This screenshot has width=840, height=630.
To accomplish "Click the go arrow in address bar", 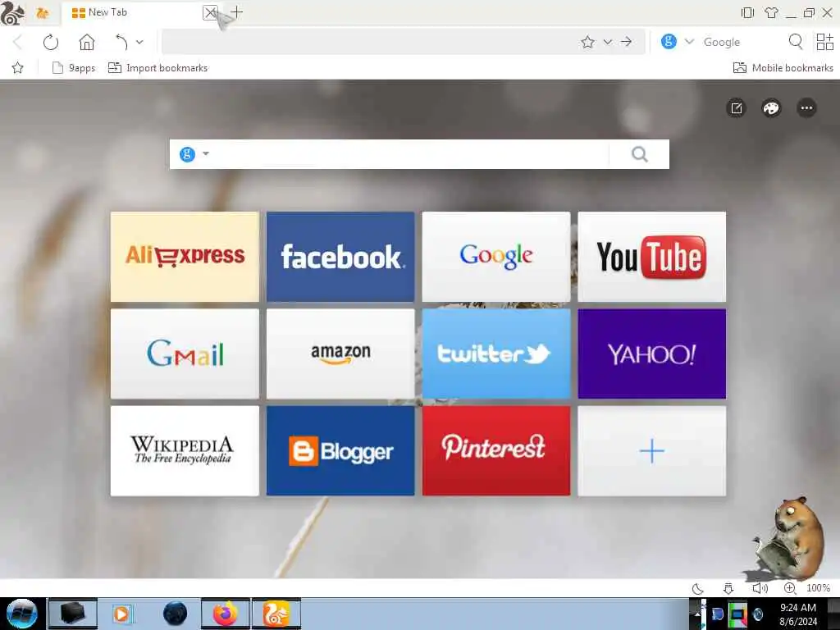I will (626, 42).
